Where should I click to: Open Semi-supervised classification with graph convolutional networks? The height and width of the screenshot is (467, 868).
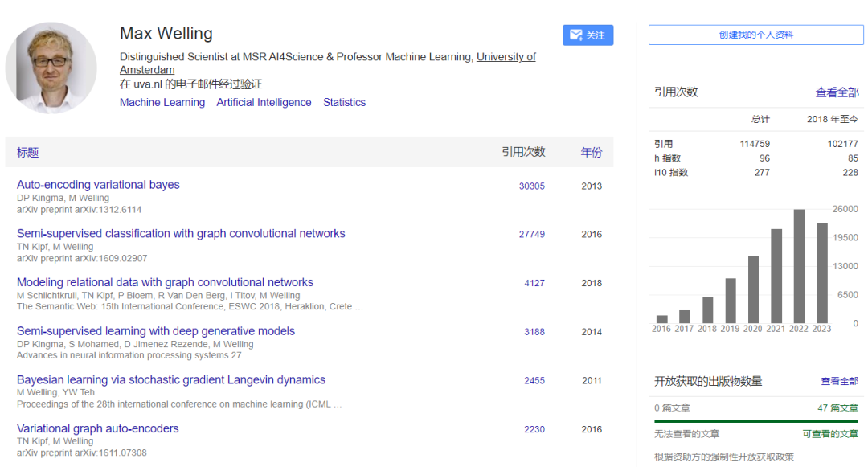click(x=181, y=234)
